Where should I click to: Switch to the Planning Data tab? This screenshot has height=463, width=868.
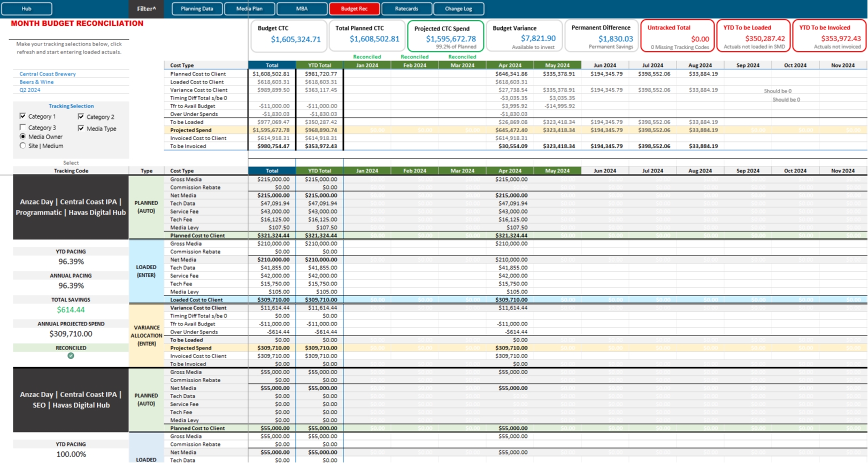[197, 9]
